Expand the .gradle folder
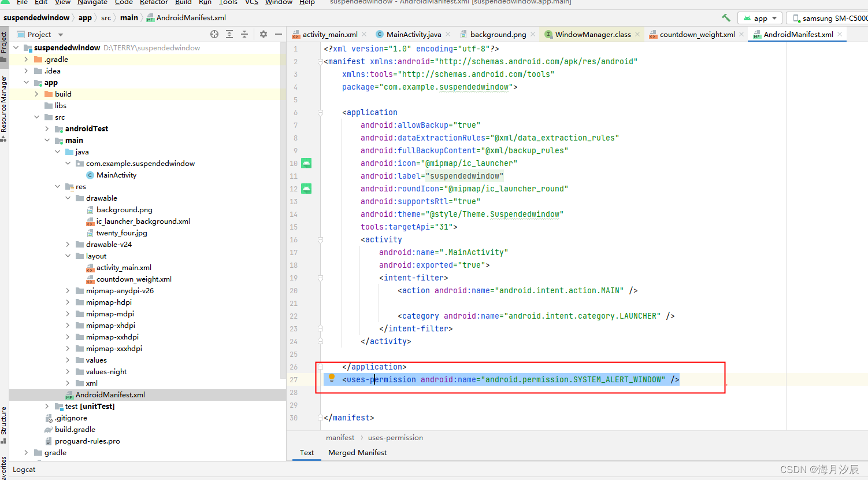This screenshot has height=480, width=868. (26, 59)
